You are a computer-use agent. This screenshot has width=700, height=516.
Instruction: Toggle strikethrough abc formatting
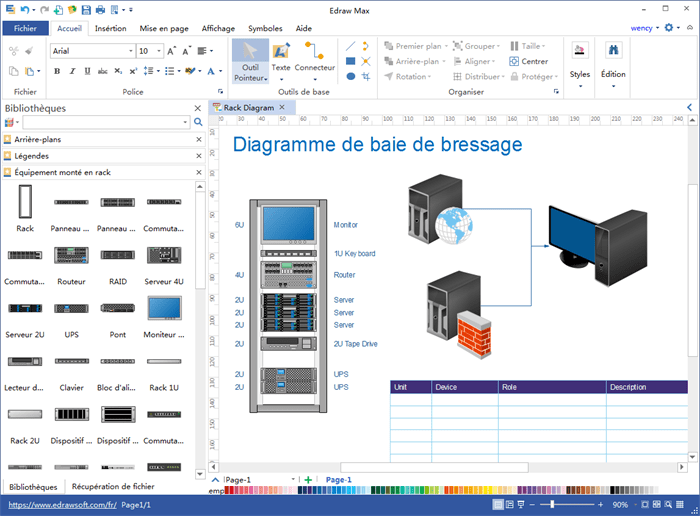[103, 71]
